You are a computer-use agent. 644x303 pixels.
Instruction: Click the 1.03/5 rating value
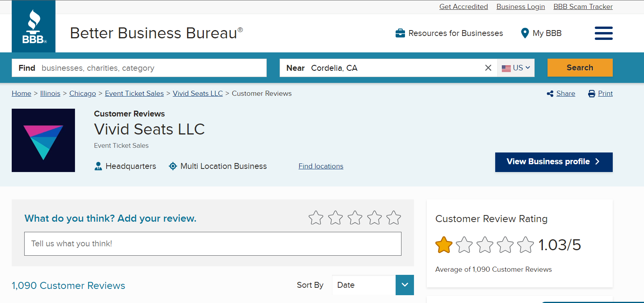[560, 245]
